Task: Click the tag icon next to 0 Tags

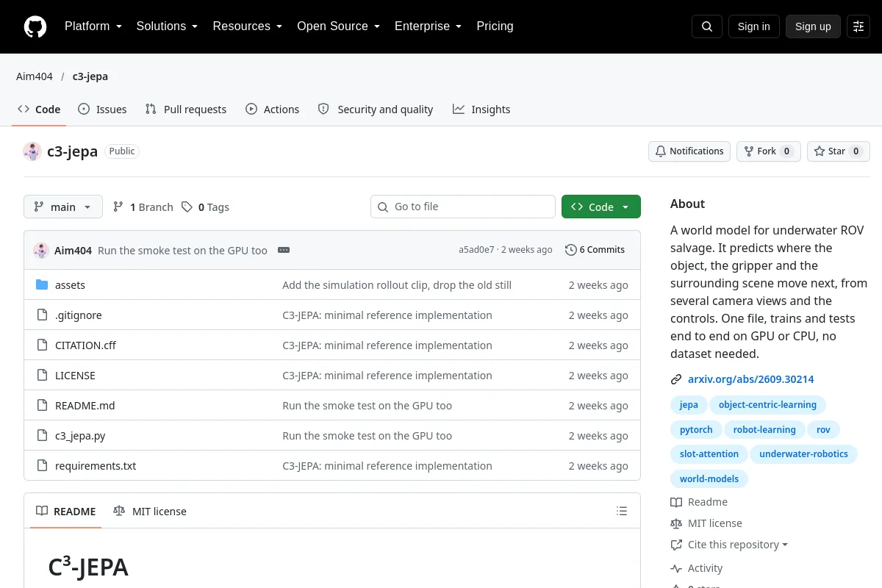Action: pos(187,207)
